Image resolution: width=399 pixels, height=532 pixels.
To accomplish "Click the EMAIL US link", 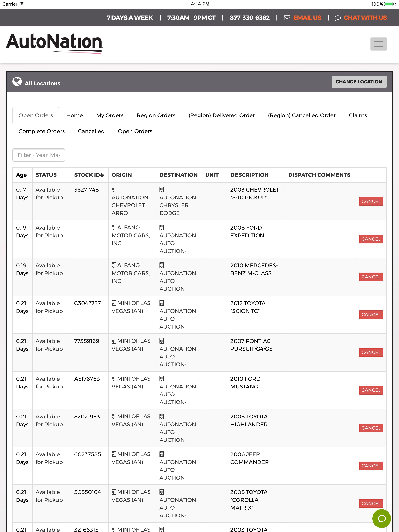I will (307, 18).
